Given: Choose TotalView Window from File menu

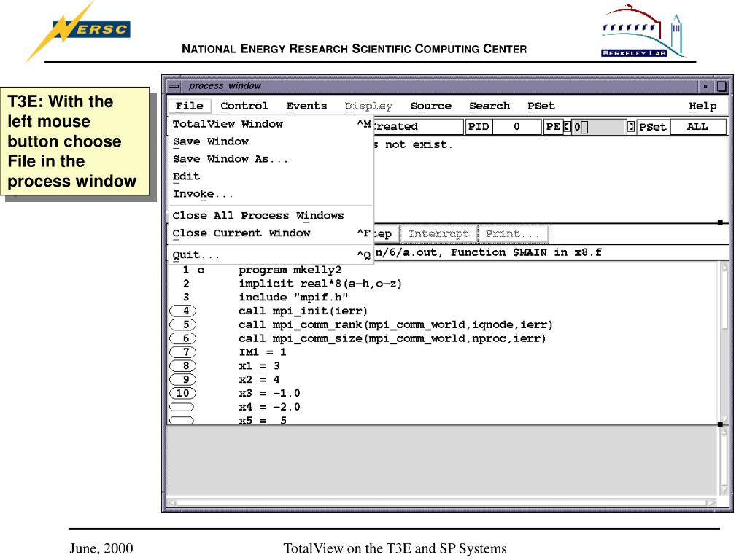Looking at the screenshot, I should (x=271, y=124).
